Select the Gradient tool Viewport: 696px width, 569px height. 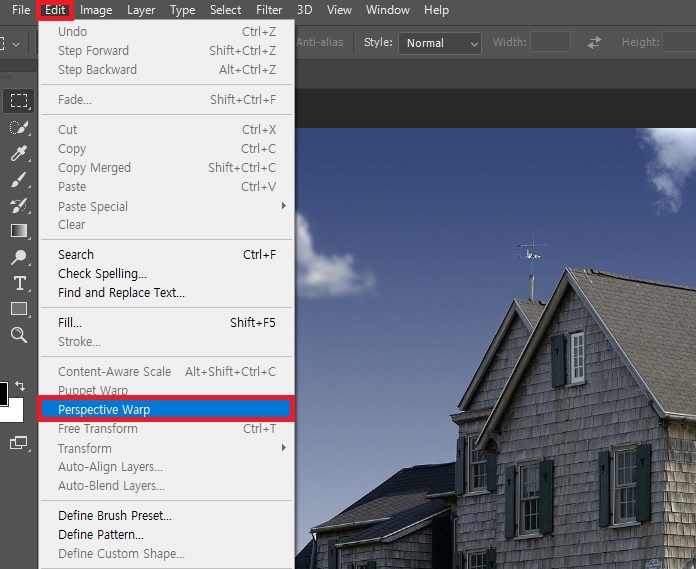19,231
